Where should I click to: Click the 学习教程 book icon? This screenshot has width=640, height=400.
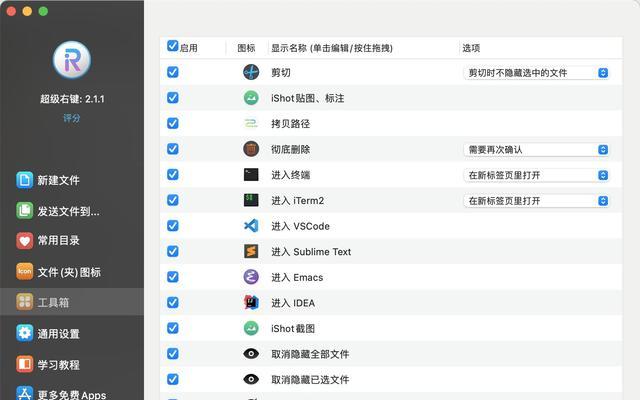click(24, 364)
